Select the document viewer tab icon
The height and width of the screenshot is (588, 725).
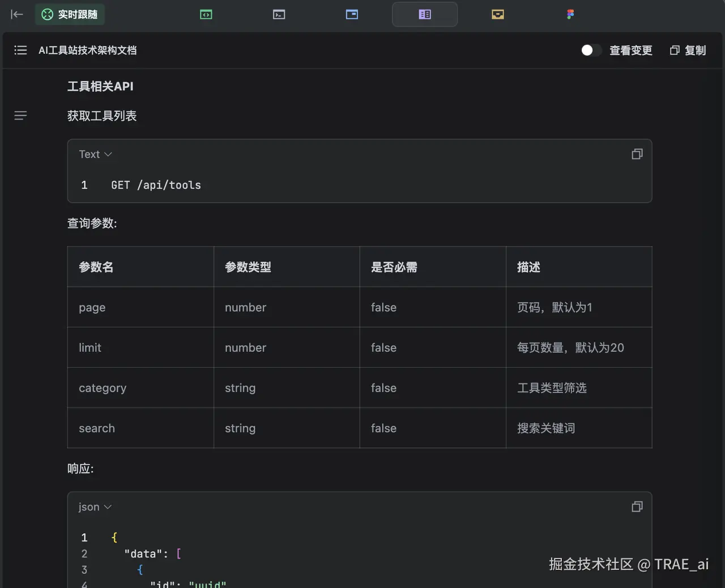click(x=425, y=14)
